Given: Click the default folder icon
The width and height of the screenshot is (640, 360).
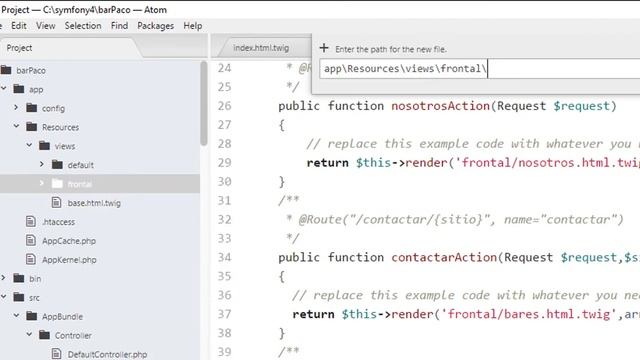Looking at the screenshot, I should (58, 165).
